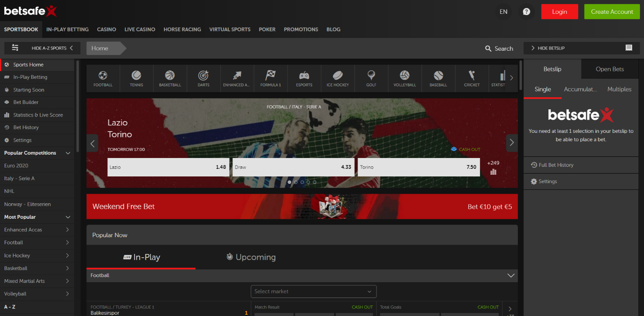The height and width of the screenshot is (316, 644).
Task: Select Multiples betslip tab
Action: point(619,89)
